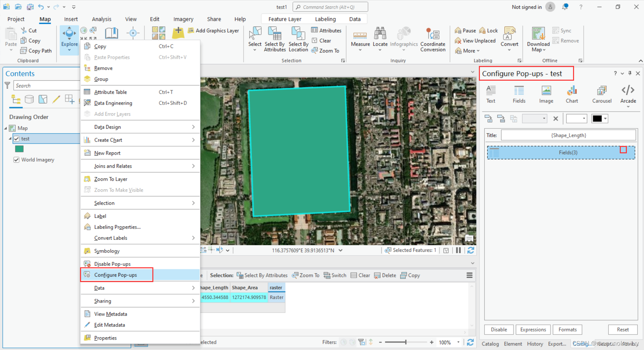Choose Configure Pop-ups from context menu

pyautogui.click(x=116, y=275)
